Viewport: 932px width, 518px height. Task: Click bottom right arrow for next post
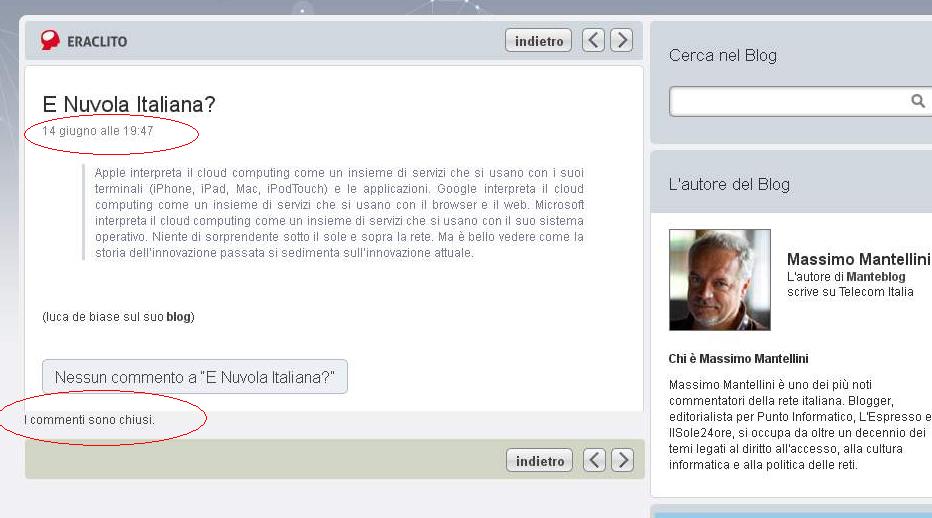[623, 460]
